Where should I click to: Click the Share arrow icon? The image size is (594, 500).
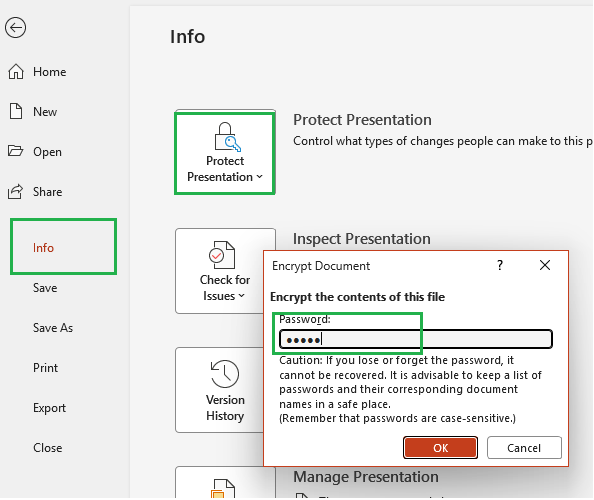[16, 191]
